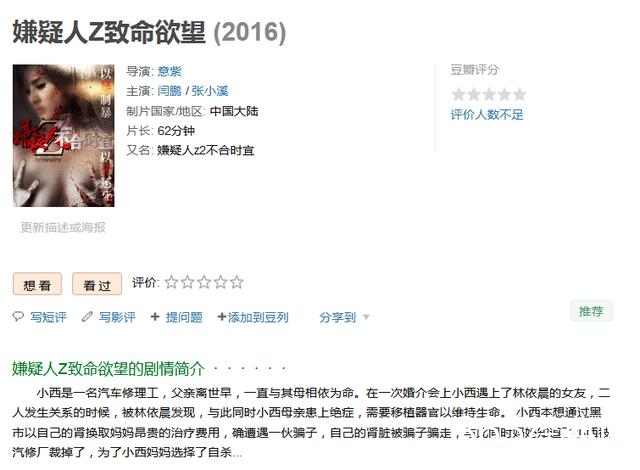Click the movie poster thumbnail

[x=64, y=135]
